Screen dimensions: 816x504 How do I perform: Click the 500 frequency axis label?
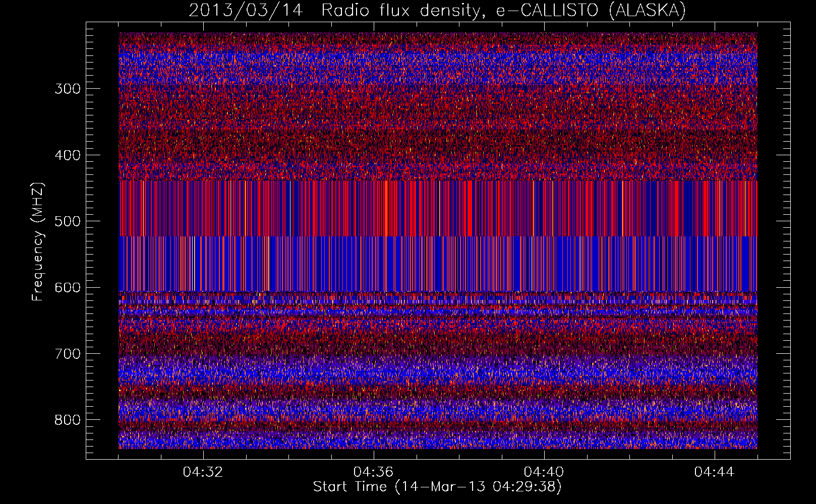68,221
